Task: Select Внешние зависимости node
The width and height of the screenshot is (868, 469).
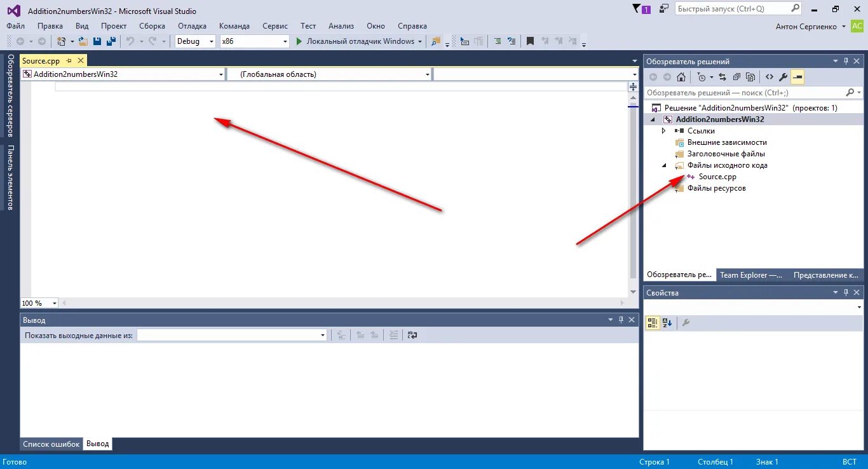Action: (727, 142)
